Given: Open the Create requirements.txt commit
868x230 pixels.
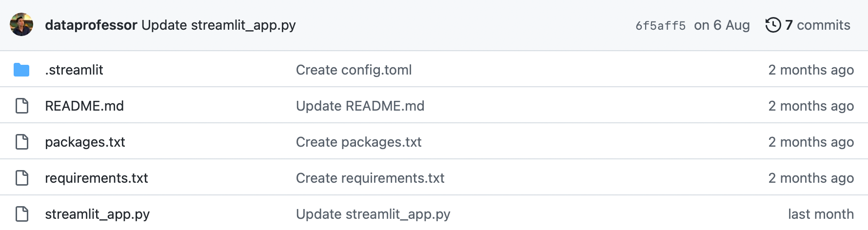Looking at the screenshot, I should [370, 178].
